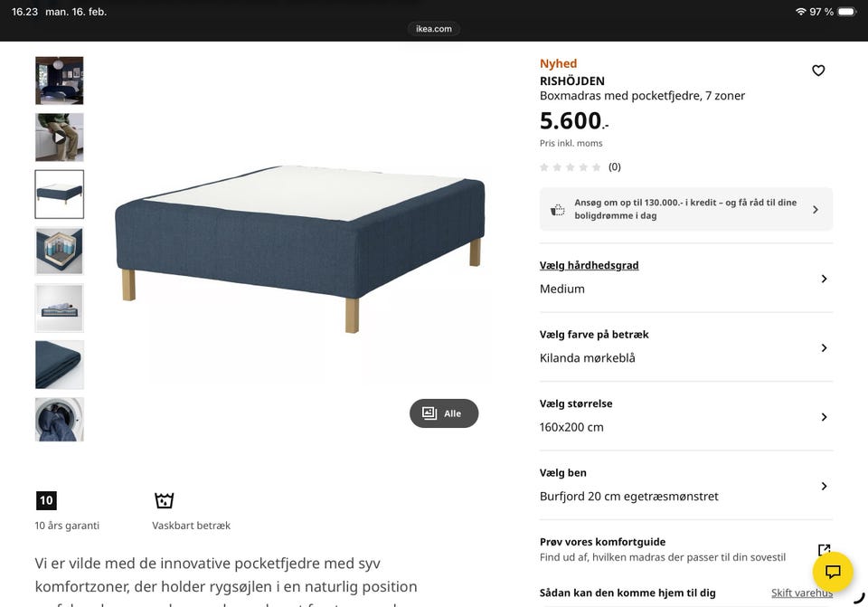Click the Skift varehus link
This screenshot has height=607, width=868.
(801, 593)
